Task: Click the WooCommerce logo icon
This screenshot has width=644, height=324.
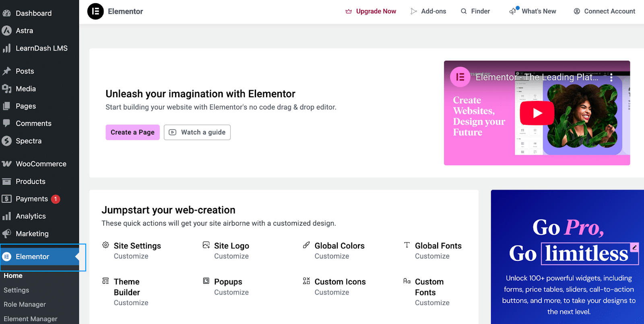Action: click(6, 164)
